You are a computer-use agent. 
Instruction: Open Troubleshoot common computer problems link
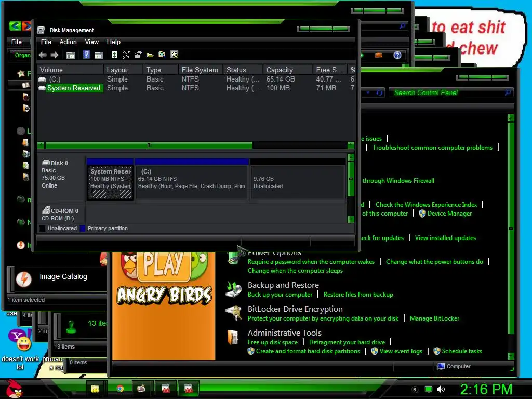(x=432, y=148)
